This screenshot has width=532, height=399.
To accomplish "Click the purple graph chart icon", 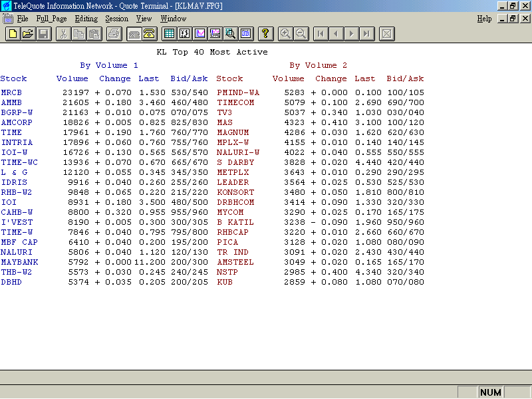I will (200, 34).
